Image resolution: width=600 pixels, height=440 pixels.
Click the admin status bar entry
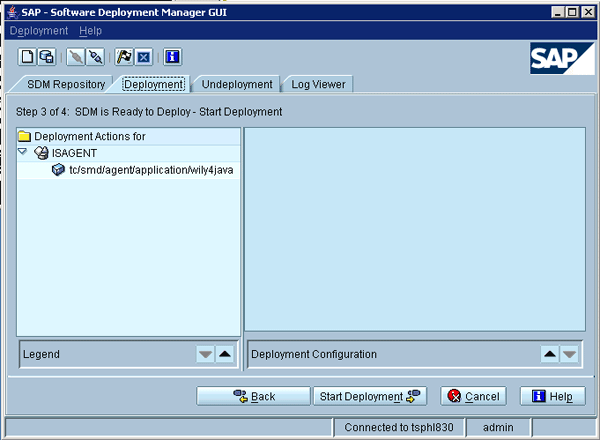coord(498,427)
